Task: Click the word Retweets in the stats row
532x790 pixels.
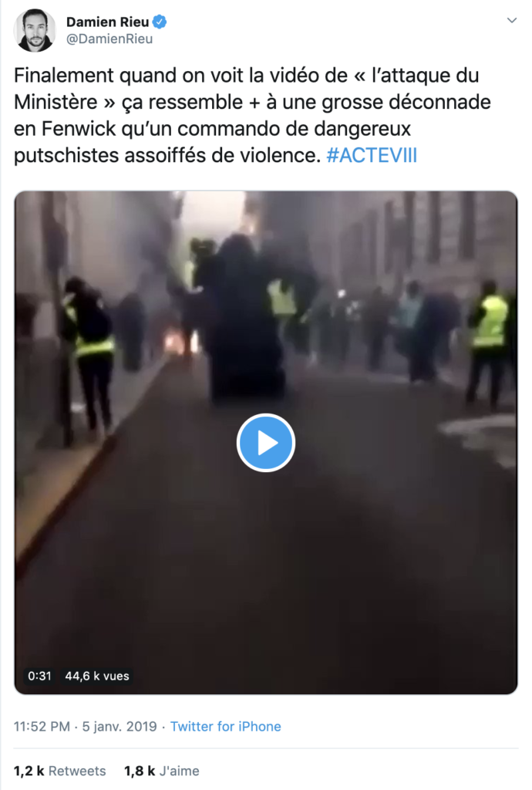Action: pos(77,771)
